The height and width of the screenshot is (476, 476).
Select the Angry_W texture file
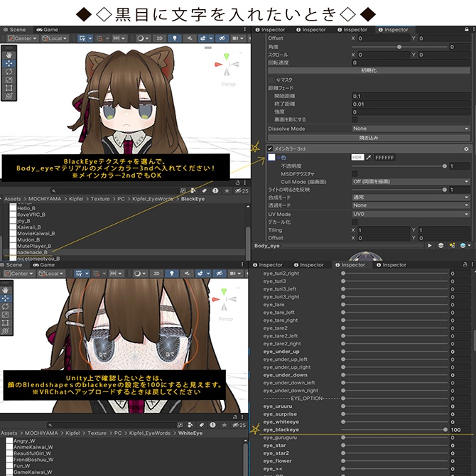24,440
